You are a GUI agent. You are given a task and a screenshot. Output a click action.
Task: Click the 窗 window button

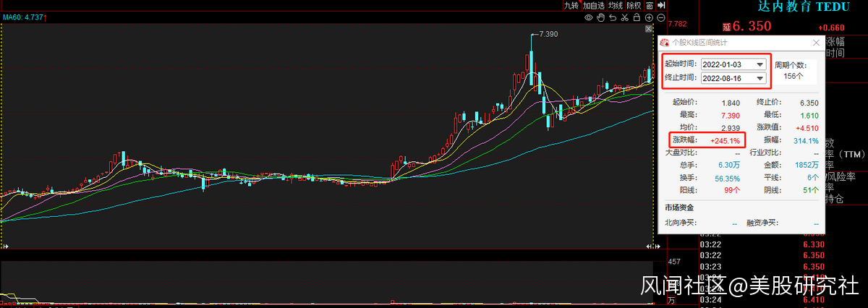tap(650, 5)
